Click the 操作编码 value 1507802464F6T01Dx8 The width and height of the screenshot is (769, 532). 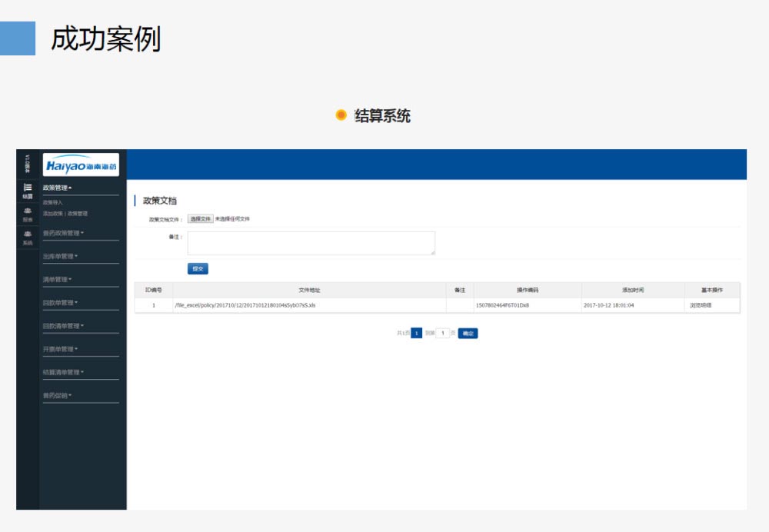pyautogui.click(x=502, y=305)
